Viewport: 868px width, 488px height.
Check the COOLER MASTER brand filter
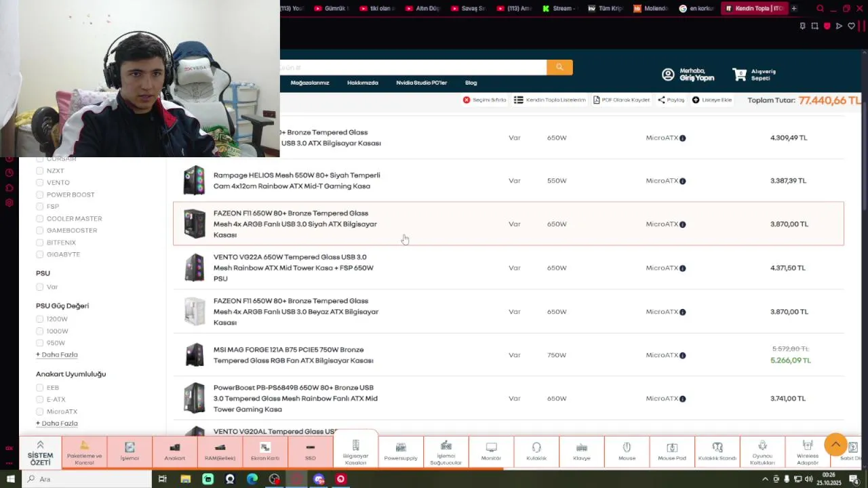pyautogui.click(x=39, y=219)
